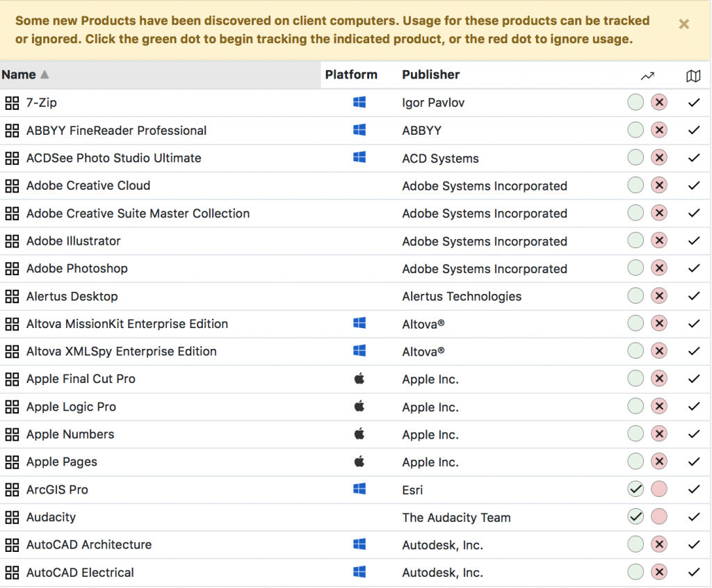Click the Esri publisher cell
Viewport: 712px width, 588px height.
412,490
